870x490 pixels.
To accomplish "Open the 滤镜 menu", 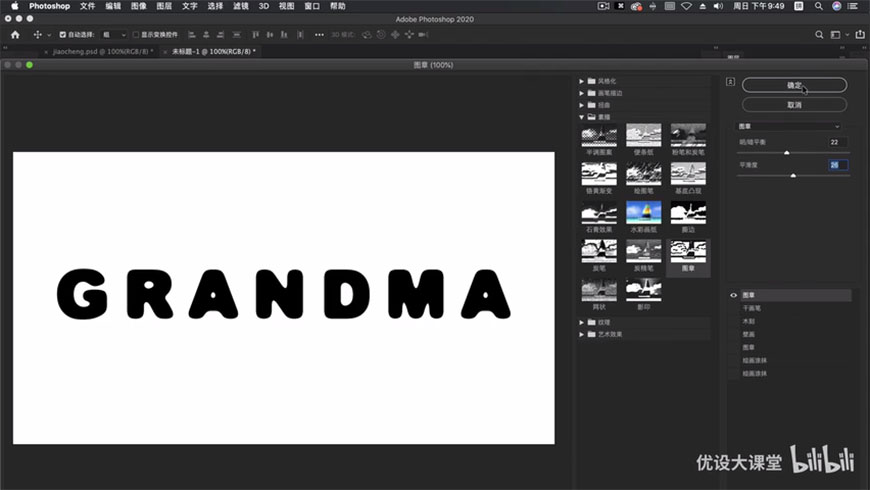I will pos(240,6).
